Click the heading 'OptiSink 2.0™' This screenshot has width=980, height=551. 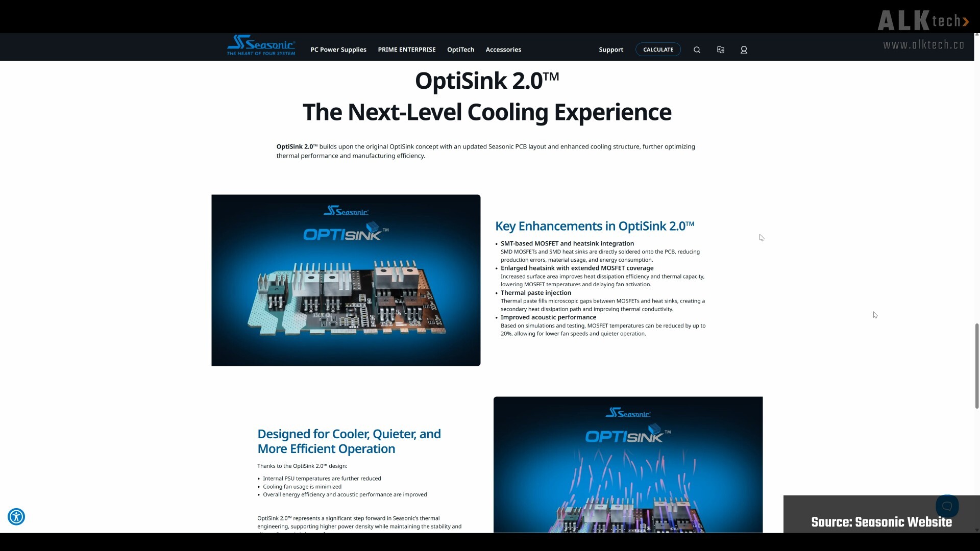tap(487, 81)
